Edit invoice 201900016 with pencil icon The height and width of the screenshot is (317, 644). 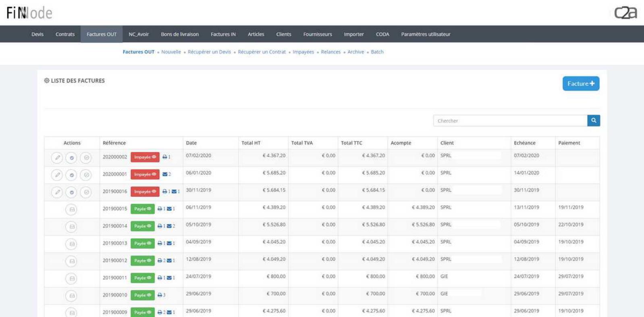(57, 192)
